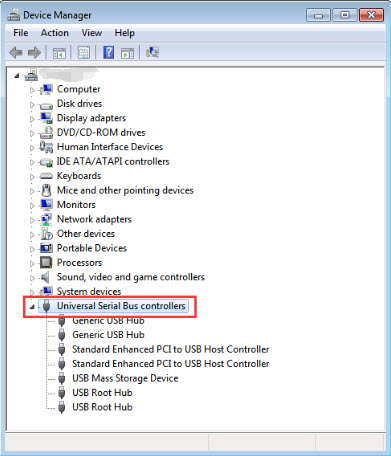Viewport: 391px width, 456px height.
Task: Expand the Processors arrow
Action: pyautogui.click(x=32, y=264)
